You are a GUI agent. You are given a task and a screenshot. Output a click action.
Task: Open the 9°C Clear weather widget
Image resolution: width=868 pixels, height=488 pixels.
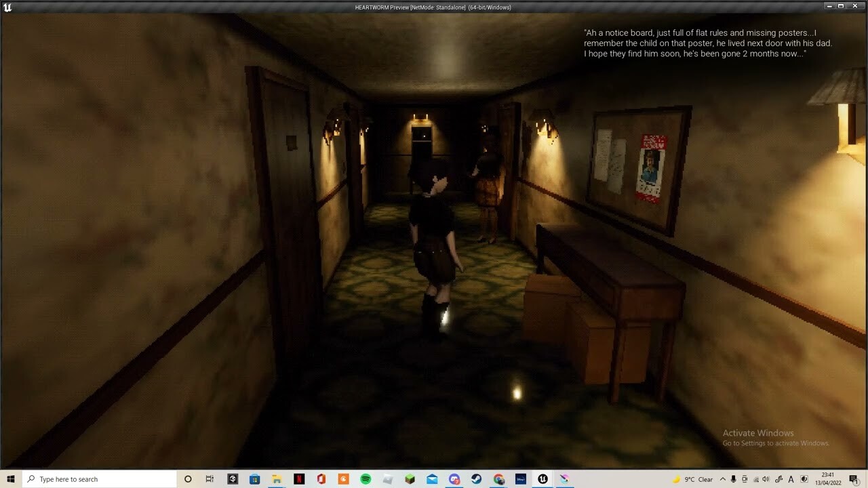coord(693,479)
